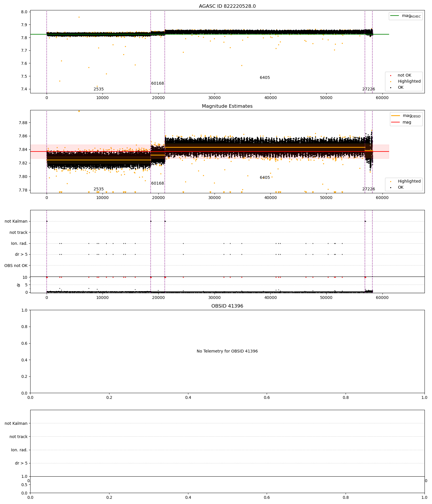432x504 pixels.
Task: Click the 'OBSID 41396' plot title
Action: (x=227, y=306)
